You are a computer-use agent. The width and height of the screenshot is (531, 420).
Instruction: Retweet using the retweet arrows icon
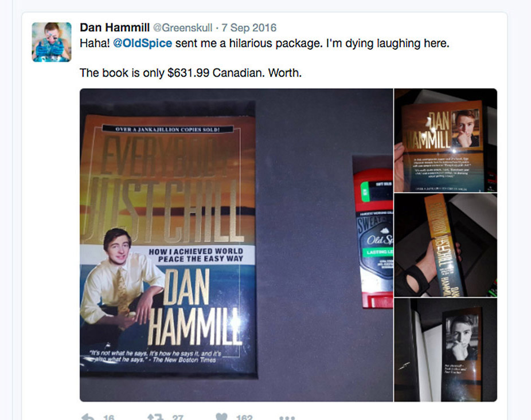click(x=155, y=417)
